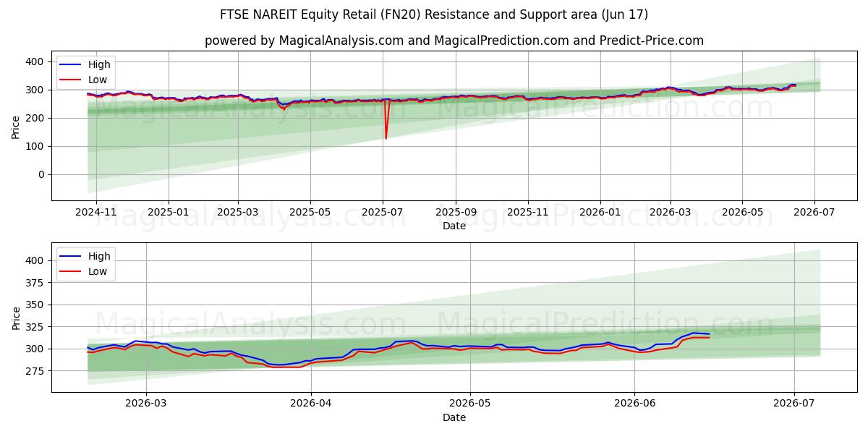Click the 400 price tick in top chart
The width and height of the screenshot is (868, 434).
36,62
